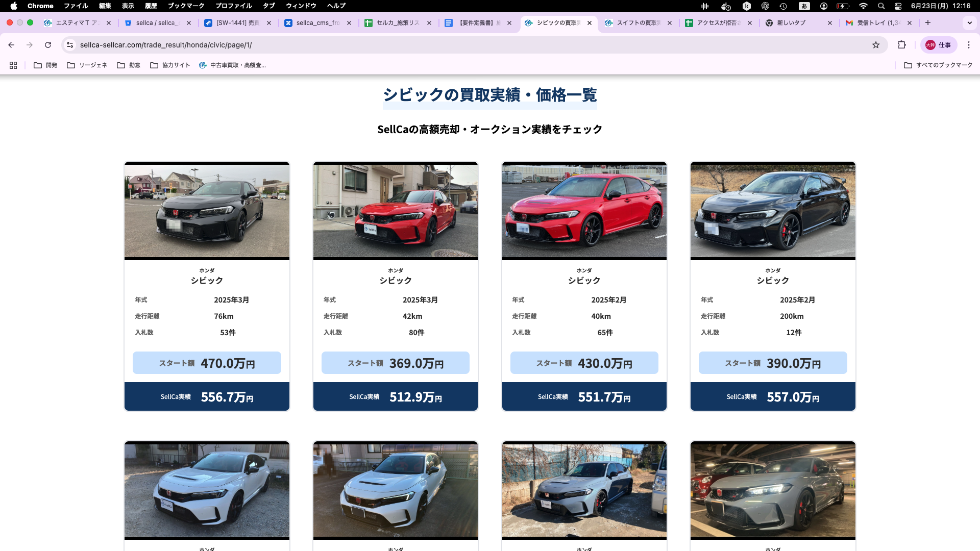Image resolution: width=980 pixels, height=551 pixels.
Task: Click スタート額 369.0万円 box
Action: 396,363
